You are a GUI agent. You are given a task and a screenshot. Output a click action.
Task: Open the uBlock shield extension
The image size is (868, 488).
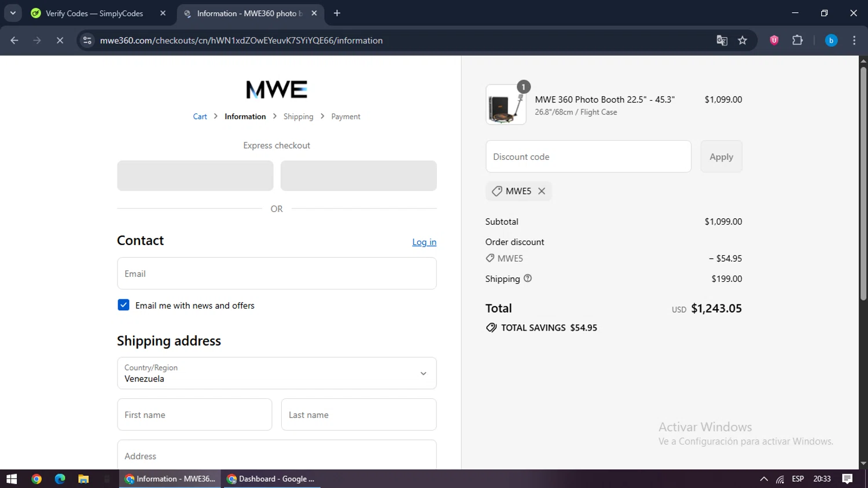point(774,40)
